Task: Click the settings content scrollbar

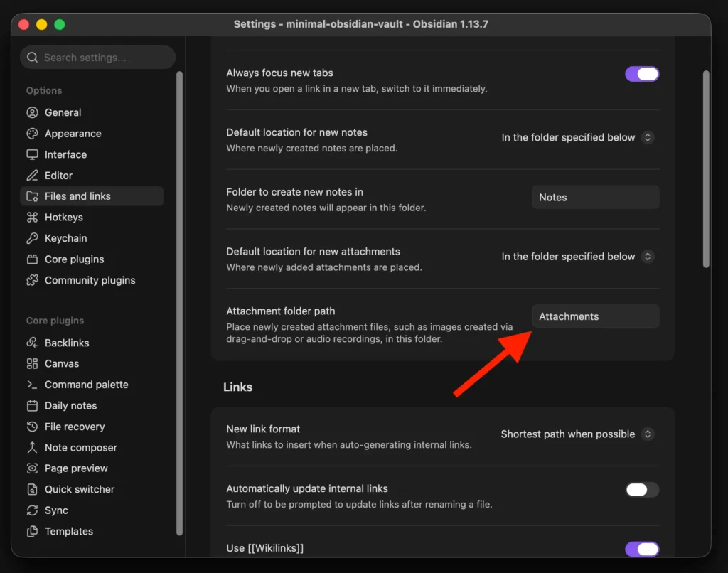Action: [x=706, y=169]
